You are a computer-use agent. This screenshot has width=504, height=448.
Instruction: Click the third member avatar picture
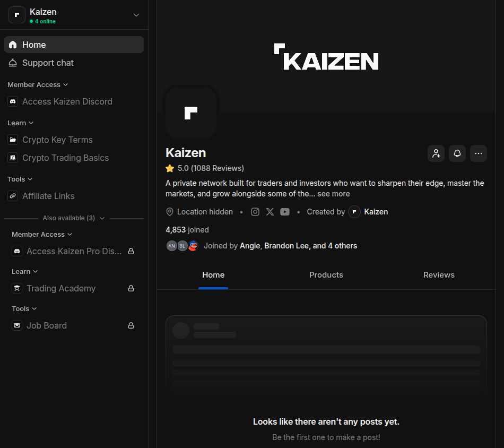click(193, 246)
